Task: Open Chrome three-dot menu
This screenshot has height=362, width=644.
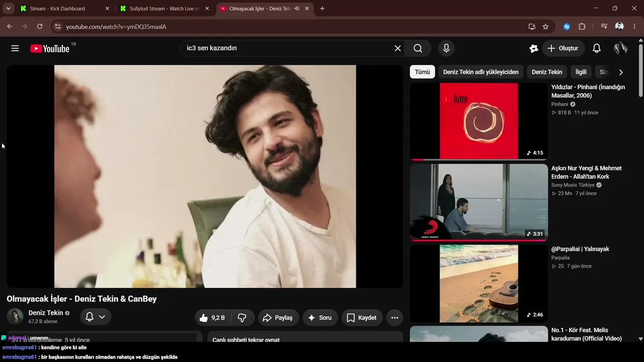Action: pyautogui.click(x=634, y=27)
